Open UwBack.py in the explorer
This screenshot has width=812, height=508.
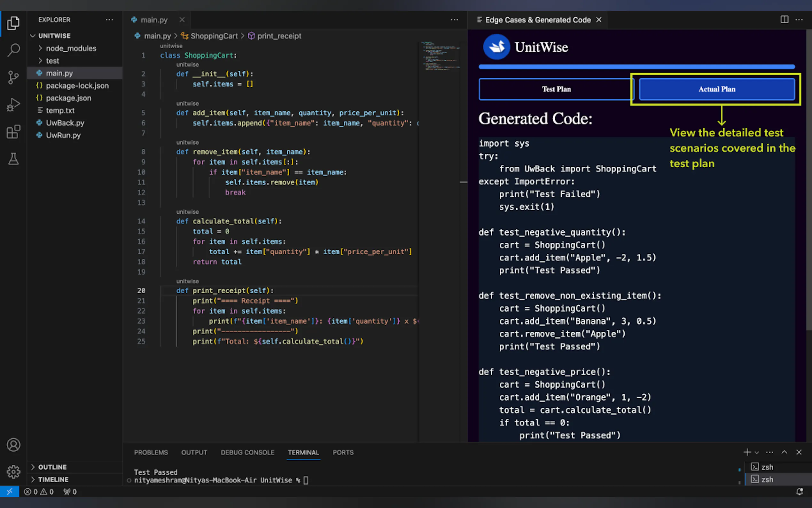(x=65, y=123)
